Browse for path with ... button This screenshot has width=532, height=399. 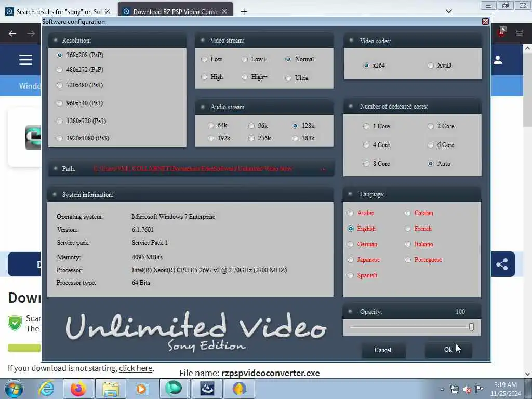323,169
